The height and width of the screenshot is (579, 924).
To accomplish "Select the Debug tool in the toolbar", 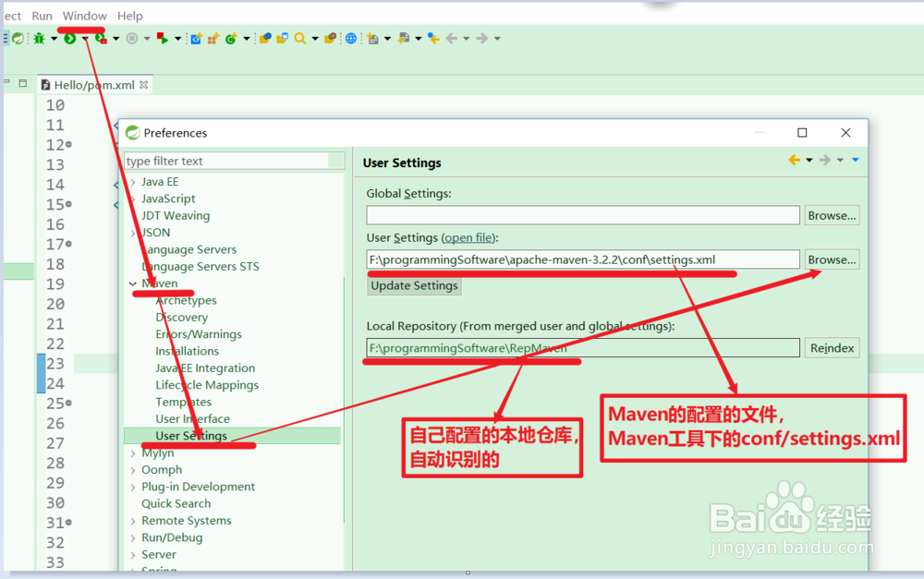I will pos(39,38).
